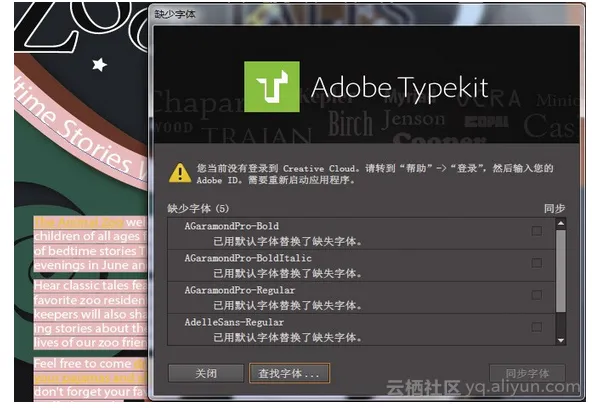
Task: Click the font list scroll down arrow
Action: point(561,340)
